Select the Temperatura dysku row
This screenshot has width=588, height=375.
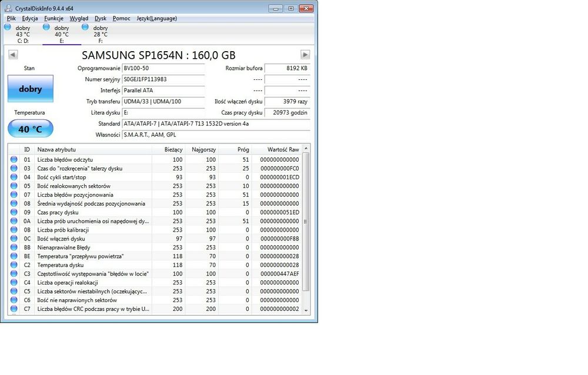click(155, 264)
